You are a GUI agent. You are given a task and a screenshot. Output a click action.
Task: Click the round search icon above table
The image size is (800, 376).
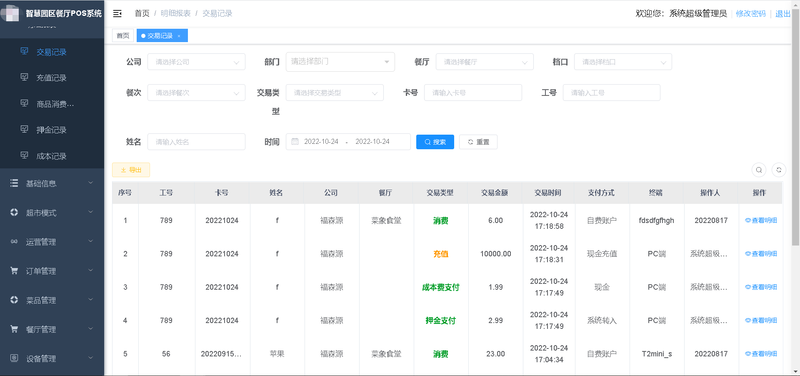(x=759, y=170)
